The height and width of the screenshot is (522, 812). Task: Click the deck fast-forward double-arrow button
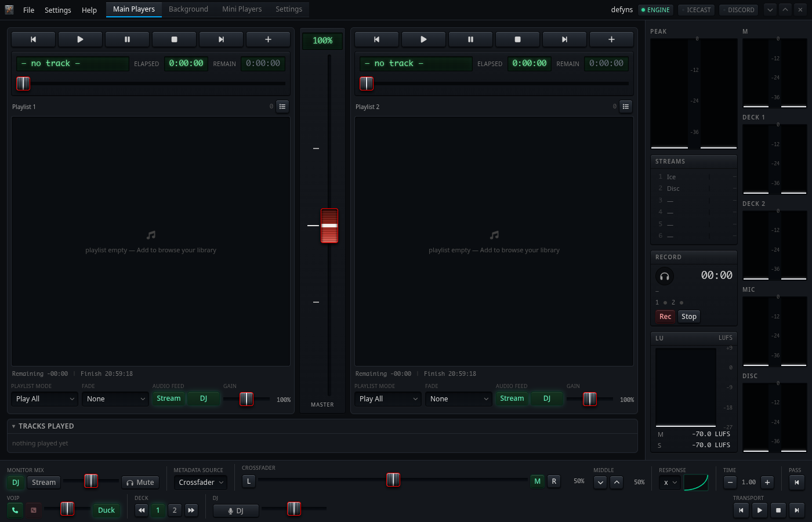coord(191,510)
